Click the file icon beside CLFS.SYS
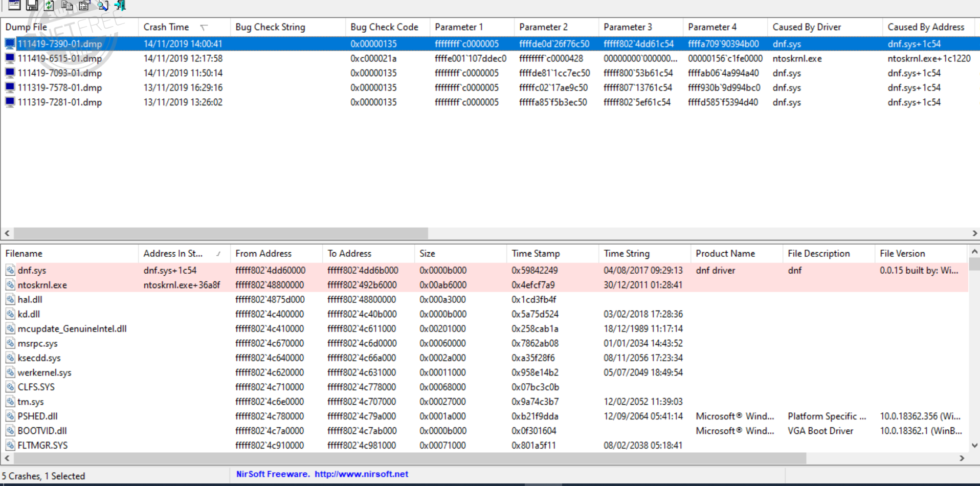The height and width of the screenshot is (486, 980). [10, 387]
